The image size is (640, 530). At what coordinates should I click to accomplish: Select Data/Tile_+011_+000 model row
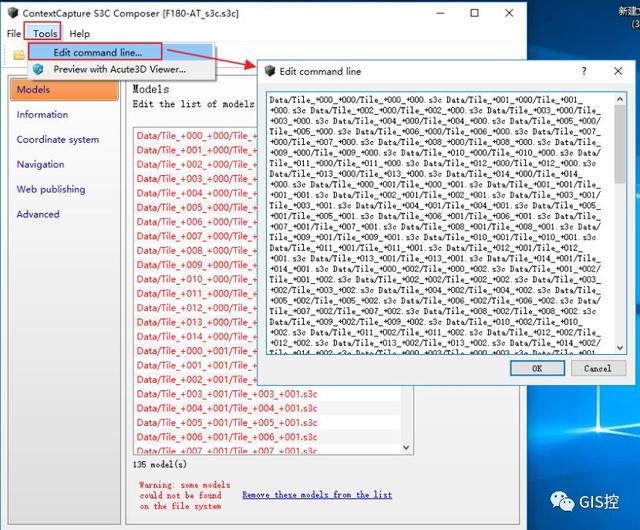pos(196,293)
